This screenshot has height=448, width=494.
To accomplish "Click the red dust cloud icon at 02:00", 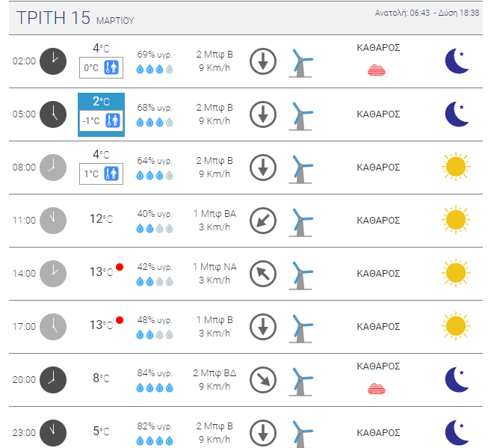I will tap(377, 70).
